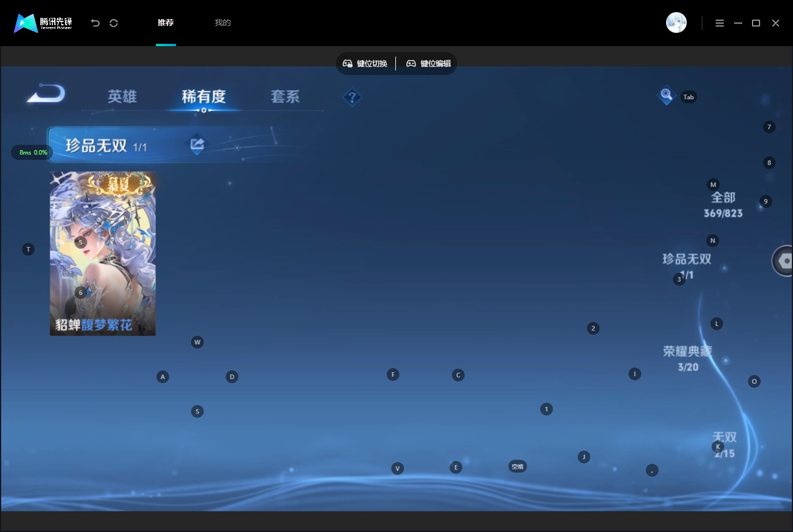
Task: Click the share icon beside 珍品无双
Action: tap(197, 144)
